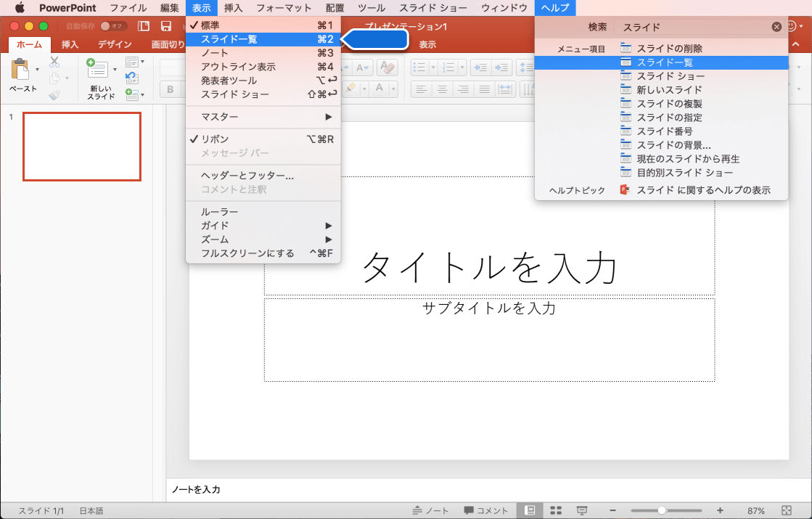The height and width of the screenshot is (519, 812).
Task: Expand the マスター submenu
Action: tap(263, 117)
